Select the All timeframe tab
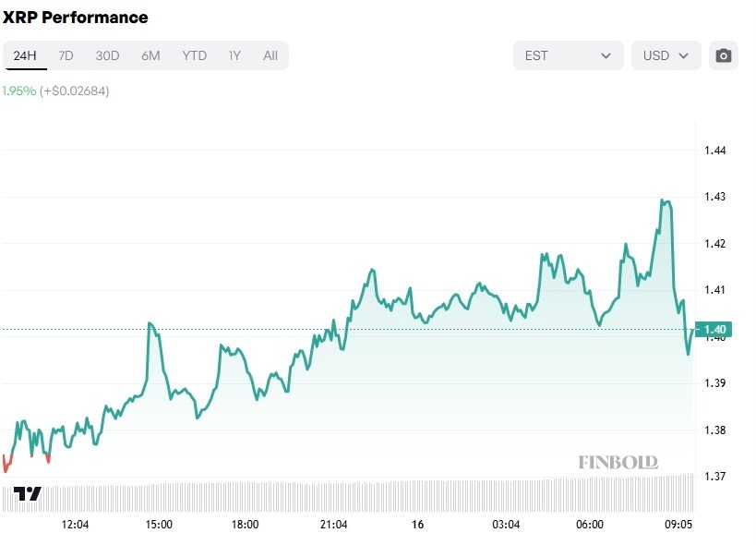 (270, 55)
